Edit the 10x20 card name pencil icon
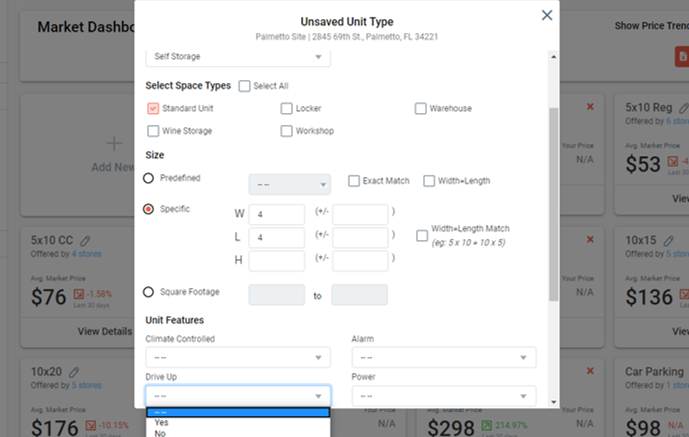 click(x=74, y=372)
